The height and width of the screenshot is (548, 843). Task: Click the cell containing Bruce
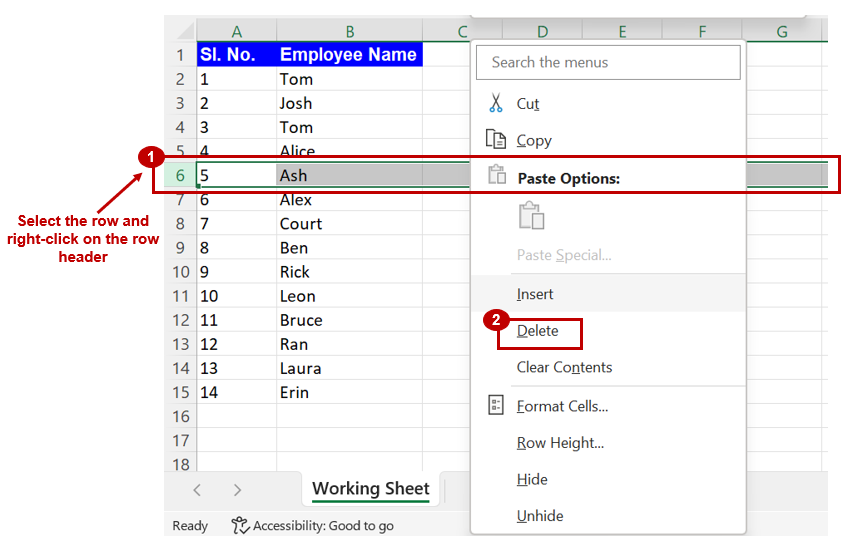point(349,320)
